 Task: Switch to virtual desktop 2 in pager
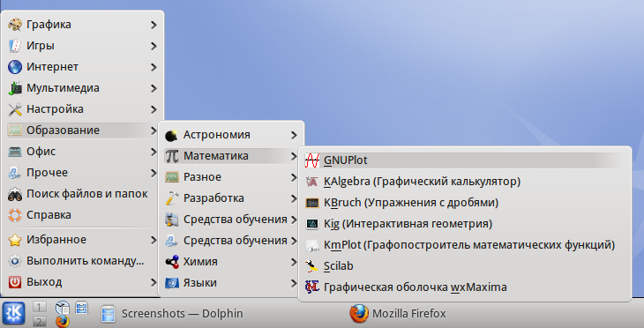[39, 322]
